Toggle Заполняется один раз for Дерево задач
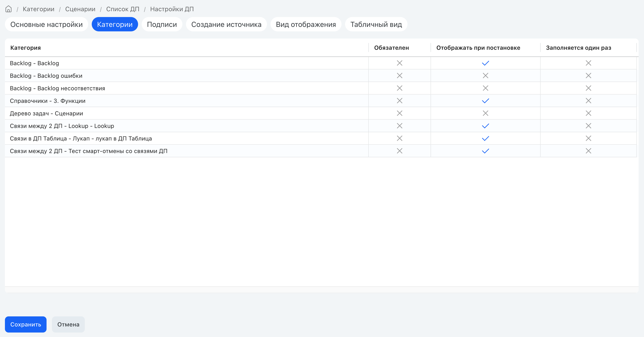This screenshot has width=644, height=337. pos(589,113)
